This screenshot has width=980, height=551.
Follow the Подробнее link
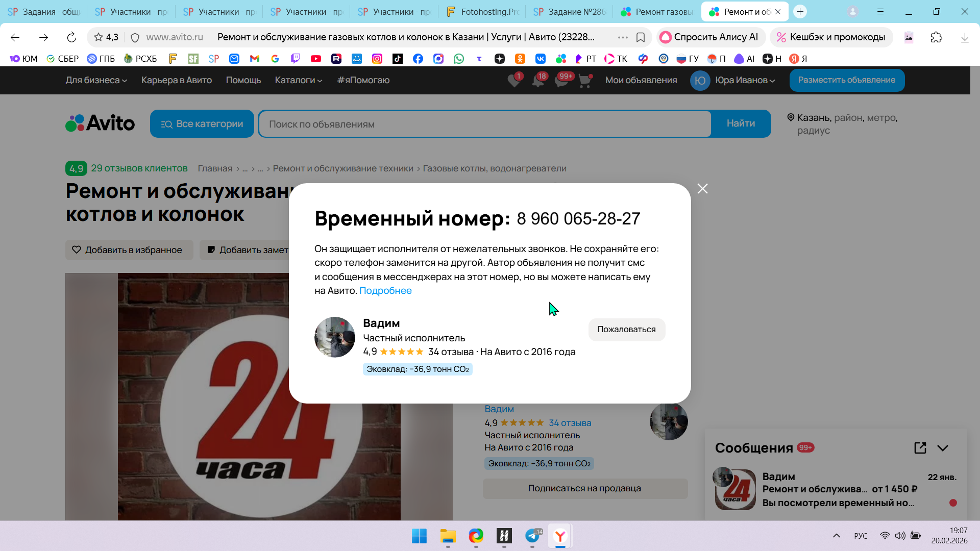(x=385, y=291)
